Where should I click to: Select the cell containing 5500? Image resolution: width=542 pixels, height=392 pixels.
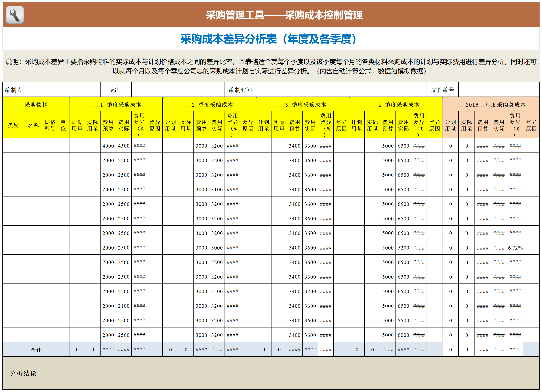[403, 320]
